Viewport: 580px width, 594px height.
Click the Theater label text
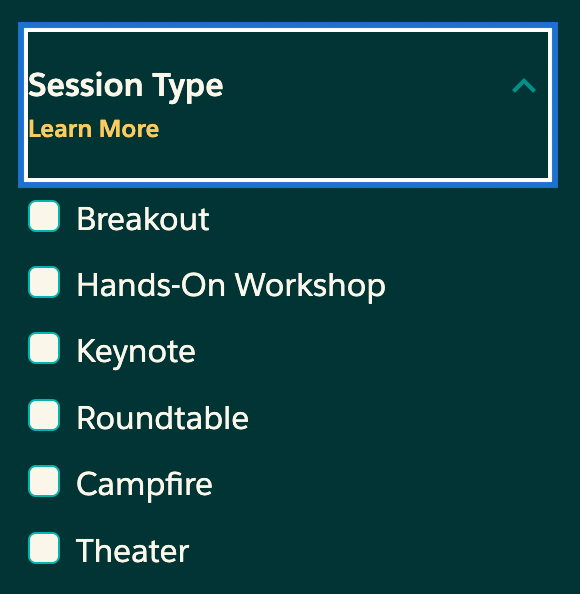[x=133, y=550]
